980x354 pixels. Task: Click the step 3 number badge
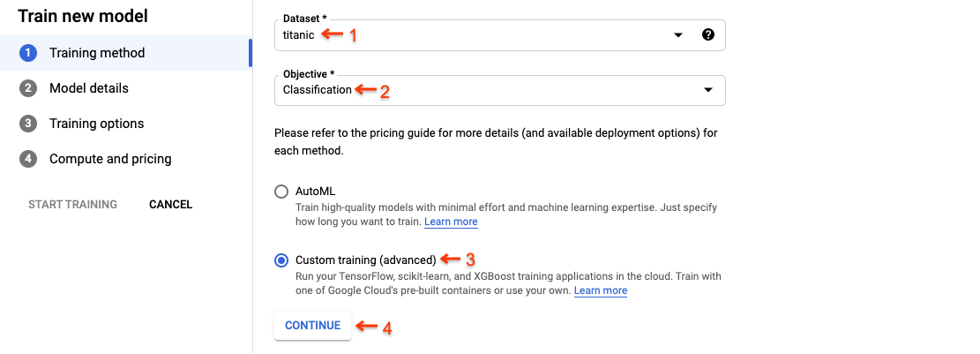tap(28, 124)
